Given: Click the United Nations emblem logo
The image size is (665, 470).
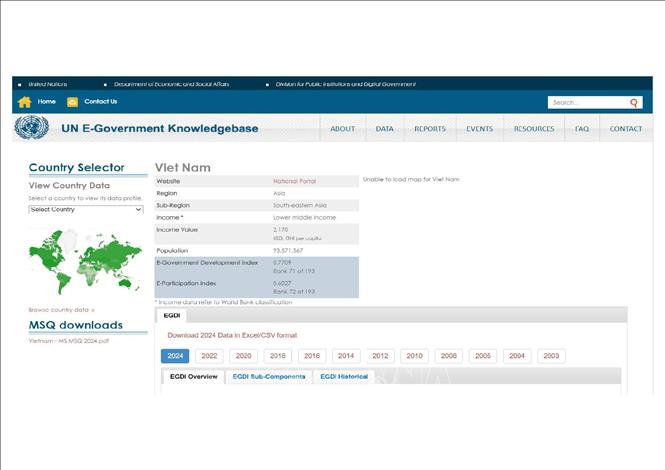Looking at the screenshot, I should tap(31, 128).
